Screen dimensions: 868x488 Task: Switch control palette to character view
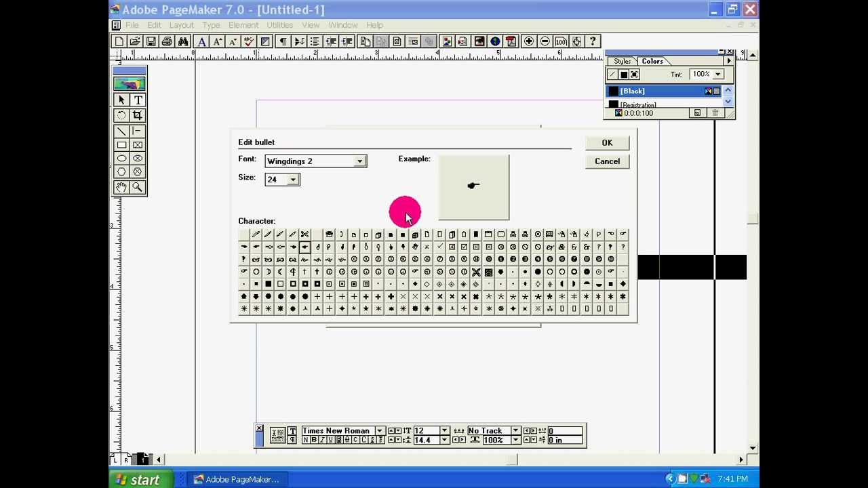(292, 431)
